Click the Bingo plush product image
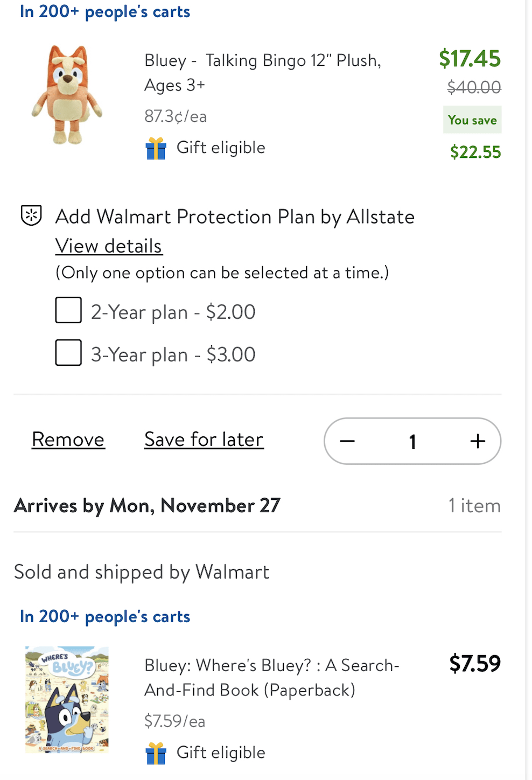The image size is (532, 780). coord(67,95)
